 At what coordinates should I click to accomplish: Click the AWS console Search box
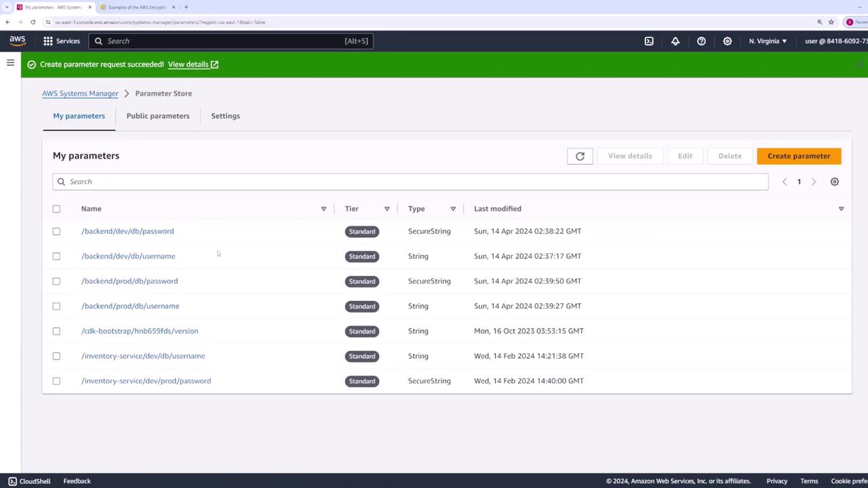tap(231, 41)
